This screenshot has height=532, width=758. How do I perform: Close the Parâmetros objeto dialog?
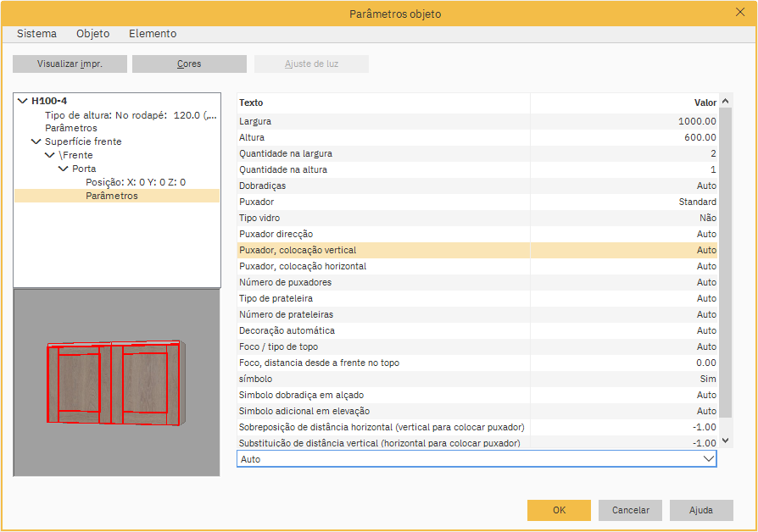tap(739, 13)
